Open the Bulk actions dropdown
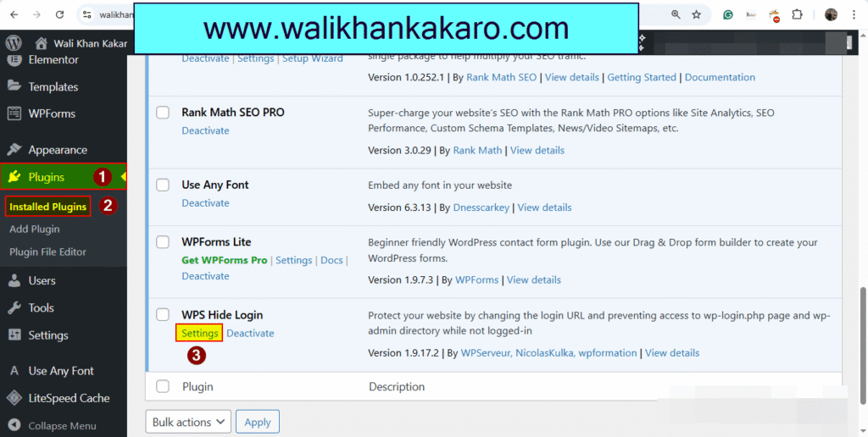 click(188, 422)
